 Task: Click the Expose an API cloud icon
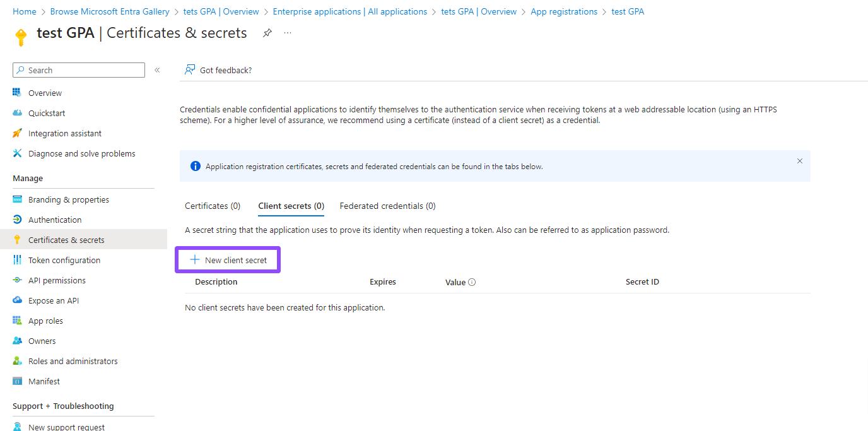pyautogui.click(x=17, y=300)
